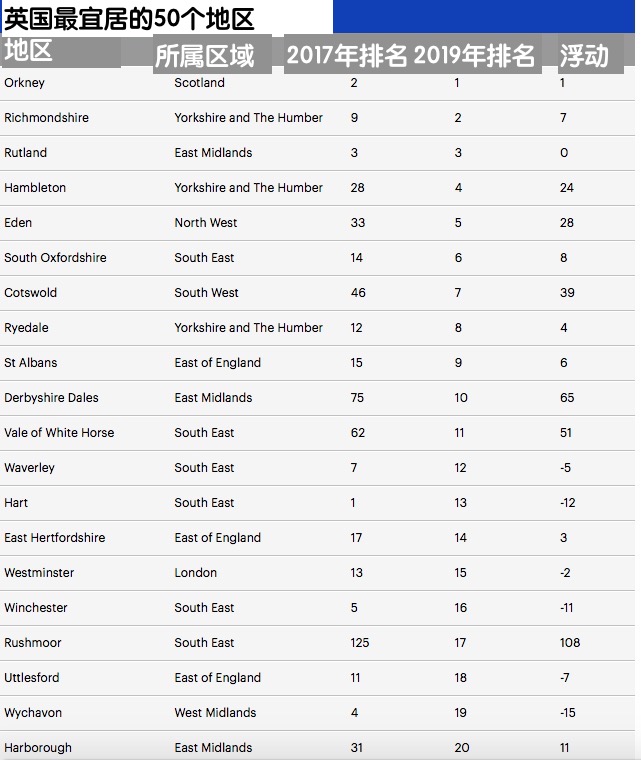Select London region cell

pos(195,573)
